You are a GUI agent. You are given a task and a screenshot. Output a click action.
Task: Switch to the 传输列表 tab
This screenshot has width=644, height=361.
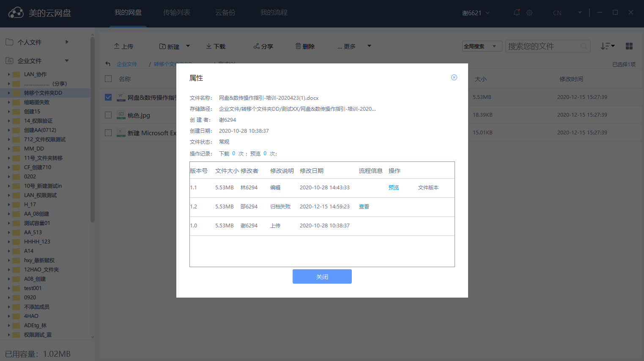(177, 13)
